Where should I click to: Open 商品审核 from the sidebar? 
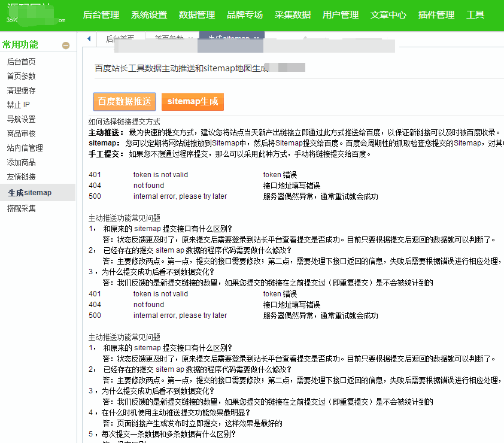pyautogui.click(x=25, y=133)
